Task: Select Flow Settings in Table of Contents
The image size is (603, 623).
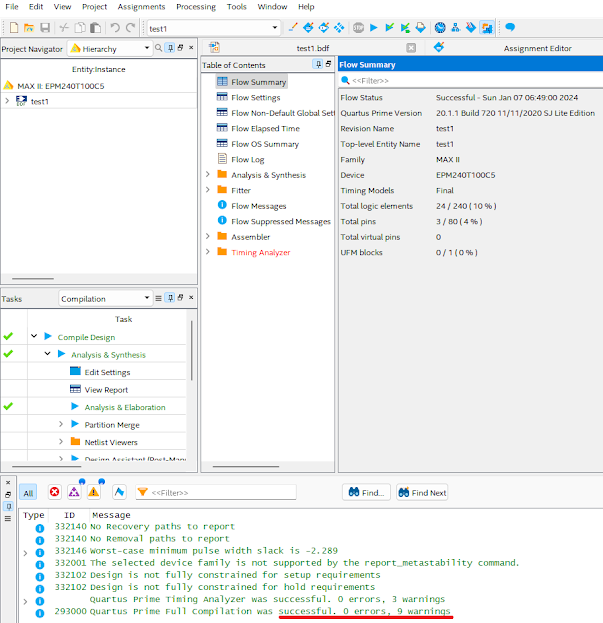Action: tap(255, 97)
